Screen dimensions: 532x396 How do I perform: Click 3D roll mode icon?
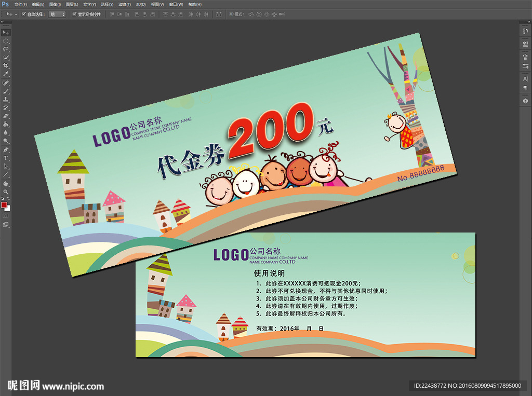coord(259,14)
